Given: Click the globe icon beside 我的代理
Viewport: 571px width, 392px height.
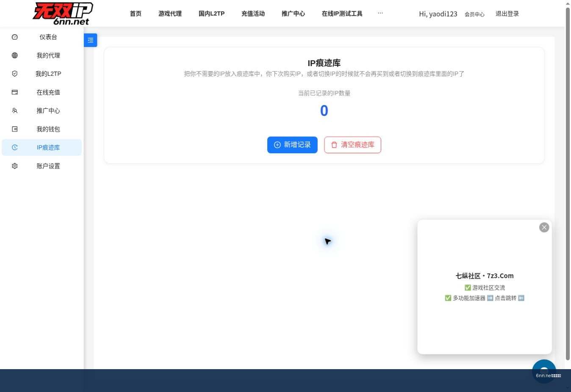Looking at the screenshot, I should (x=15, y=55).
